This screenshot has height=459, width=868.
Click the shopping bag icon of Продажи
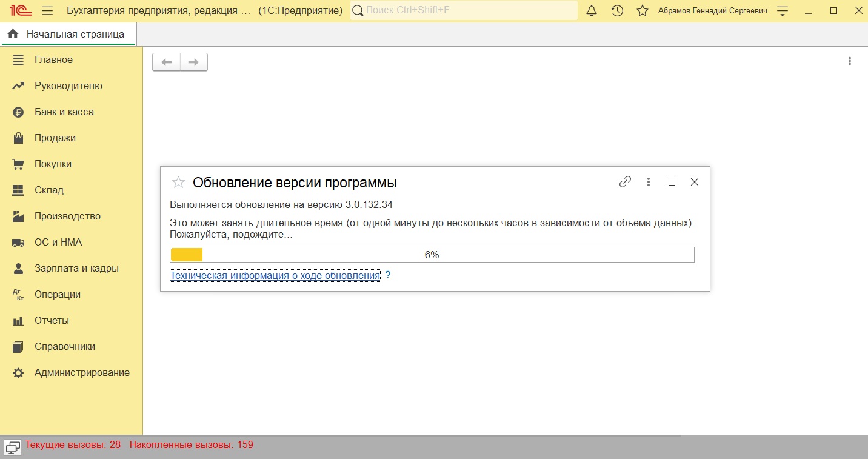coord(18,138)
